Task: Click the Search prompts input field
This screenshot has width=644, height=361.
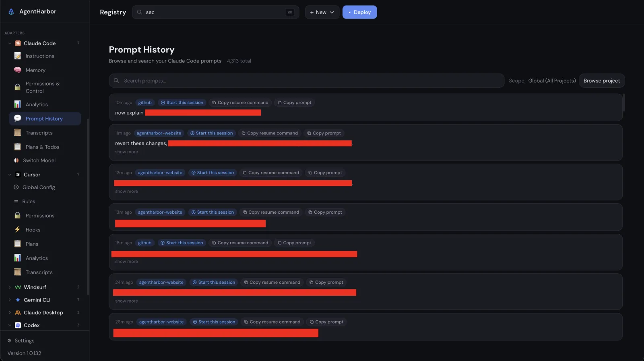Action: pyautogui.click(x=306, y=80)
